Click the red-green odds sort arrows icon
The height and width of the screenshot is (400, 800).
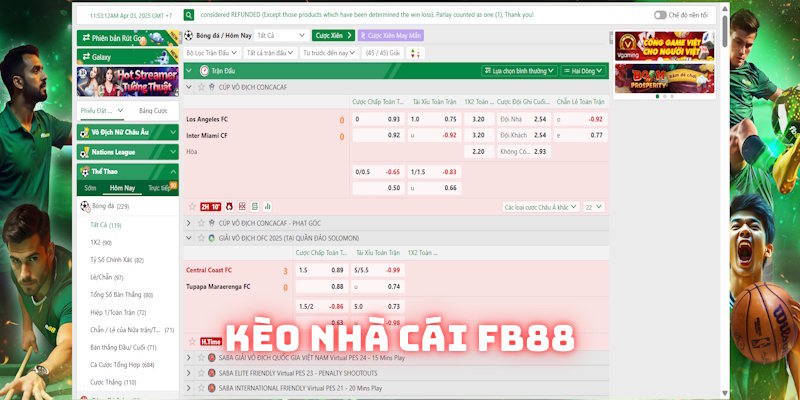tap(415, 53)
